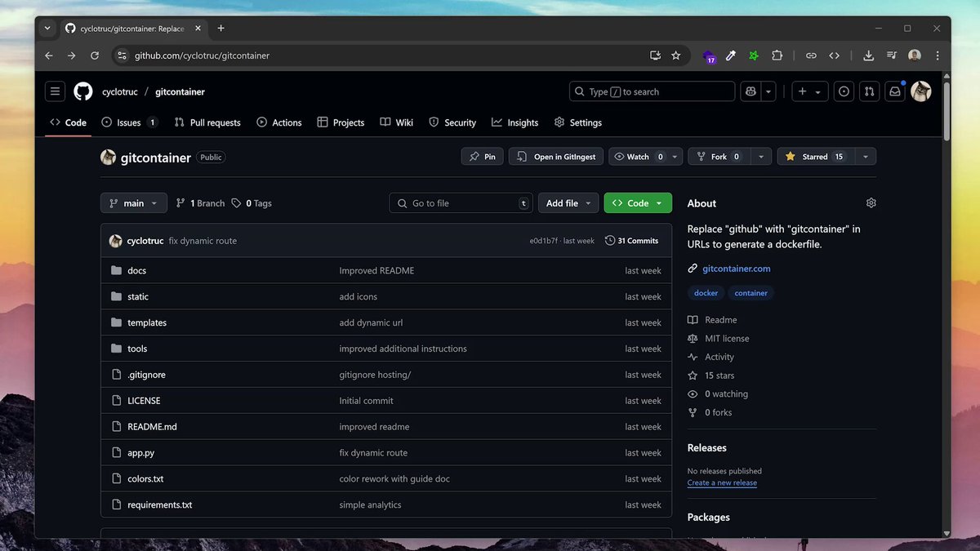Click the link chain extension icon
Image resolution: width=980 pixels, height=551 pixels.
pyautogui.click(x=811, y=56)
